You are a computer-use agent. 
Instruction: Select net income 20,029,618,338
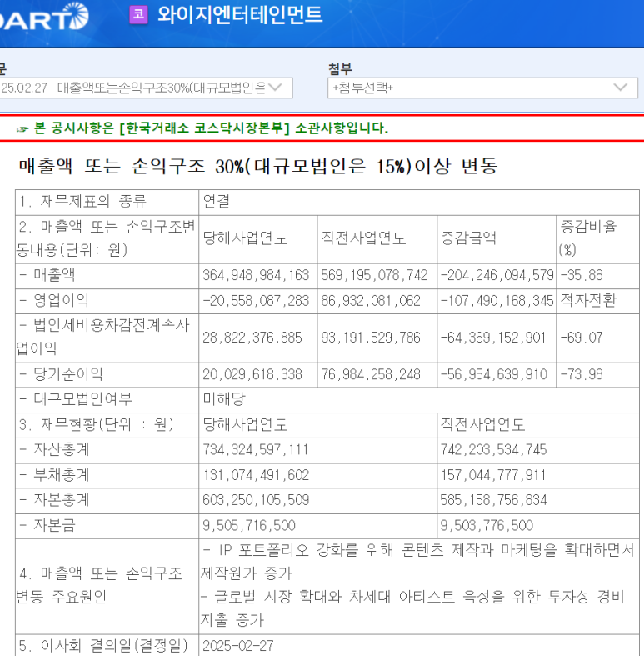252,374
